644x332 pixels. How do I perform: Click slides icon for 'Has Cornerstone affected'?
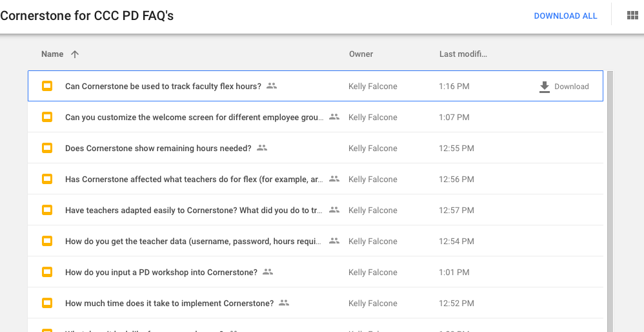(47, 179)
